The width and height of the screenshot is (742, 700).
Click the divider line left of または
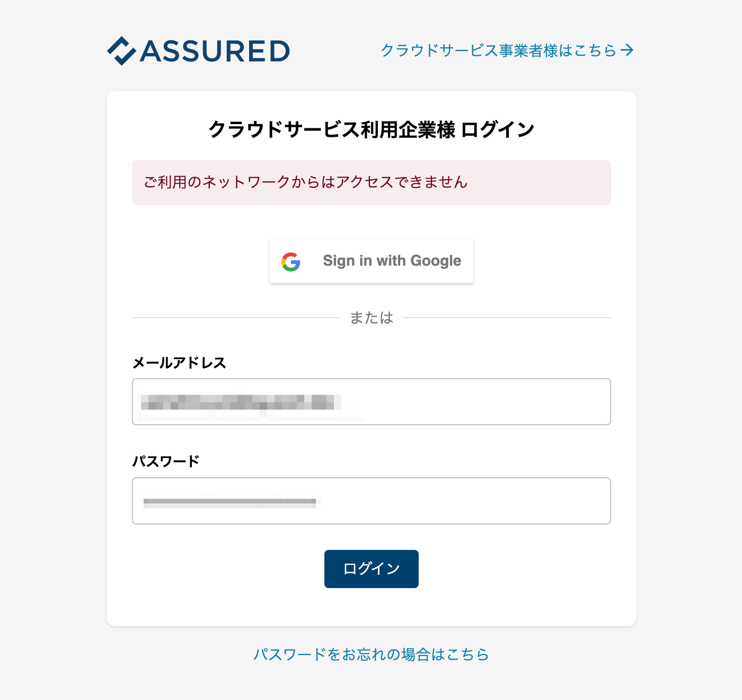click(x=236, y=318)
